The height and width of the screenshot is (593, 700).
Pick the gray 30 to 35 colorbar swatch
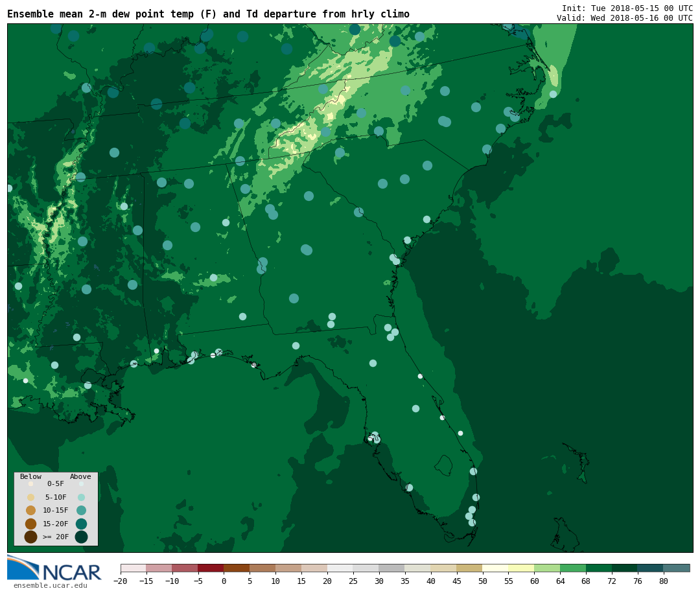tap(391, 568)
